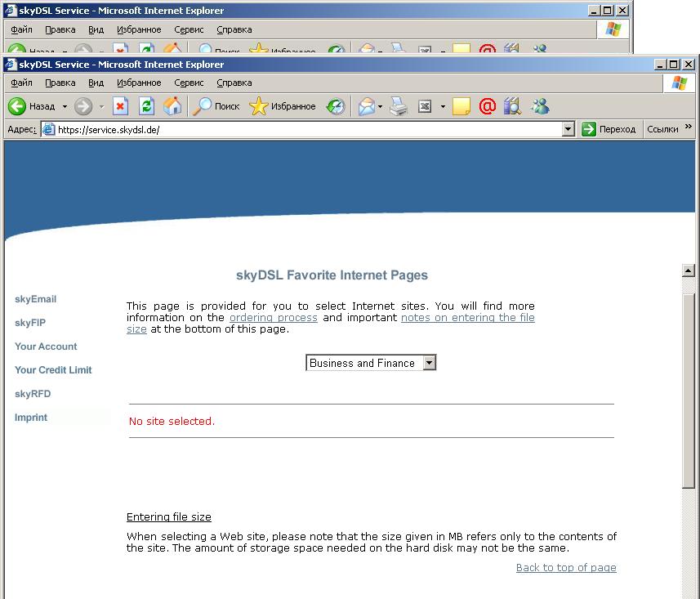Screen dimensions: 700x599
Task: Open Избранное favorites star in toolbar
Action: point(282,106)
